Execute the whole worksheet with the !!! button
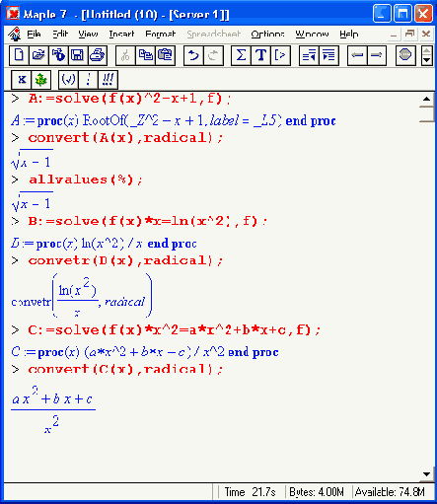This screenshot has width=437, height=504. pyautogui.click(x=108, y=80)
